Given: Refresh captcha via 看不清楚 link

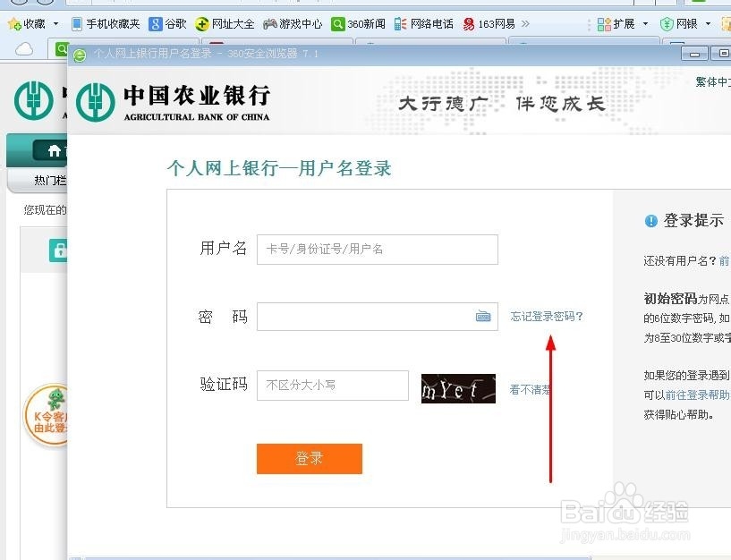Looking at the screenshot, I should [x=530, y=389].
